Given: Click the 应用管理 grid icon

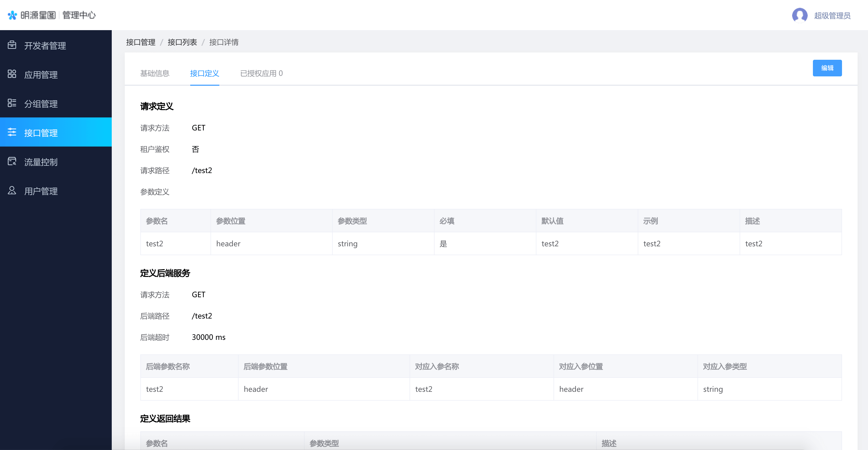Looking at the screenshot, I should click(12, 74).
